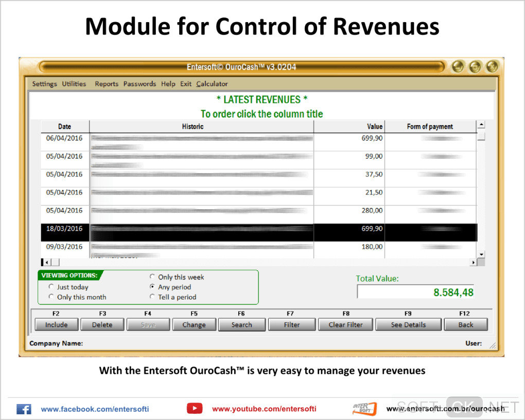This screenshot has width=525, height=420.
Task: Sort by the Historic column header
Action: tap(202, 127)
